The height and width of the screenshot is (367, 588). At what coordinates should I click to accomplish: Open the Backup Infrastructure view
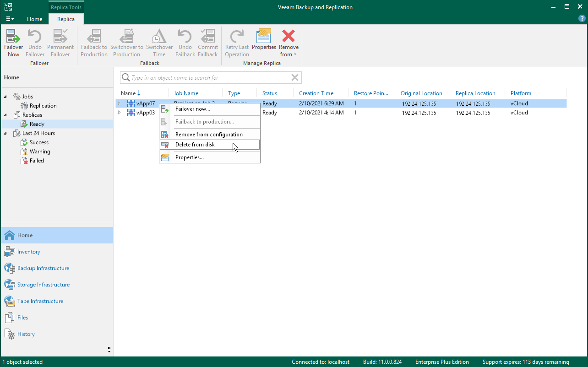(57, 268)
